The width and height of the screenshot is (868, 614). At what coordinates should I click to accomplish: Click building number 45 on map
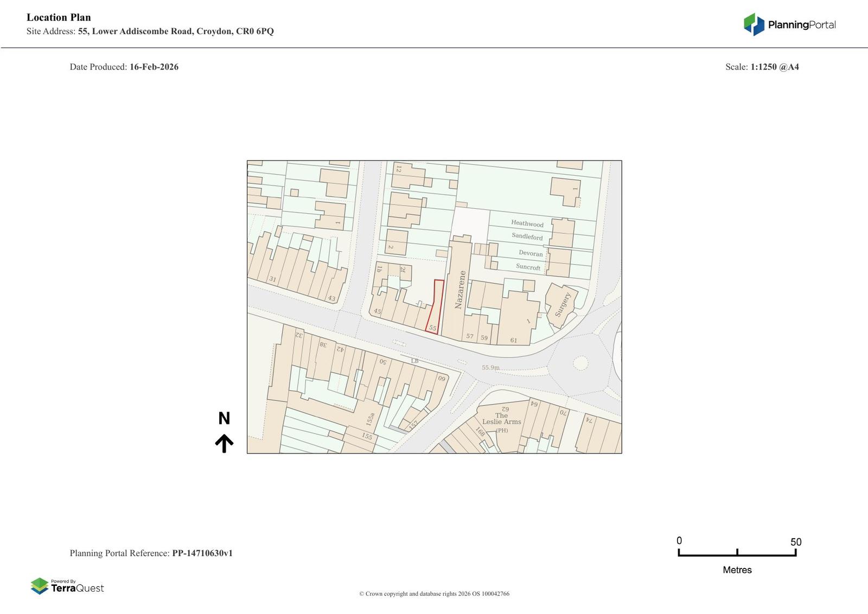377,311
